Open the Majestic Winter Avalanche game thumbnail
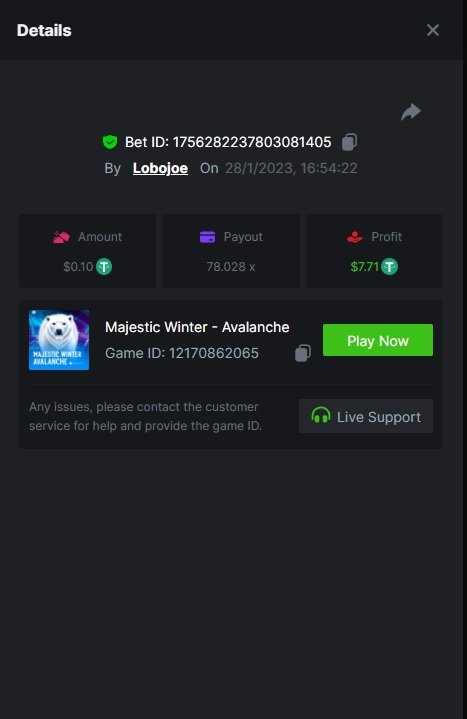Screen dimensions: 467x719 (x=59, y=340)
